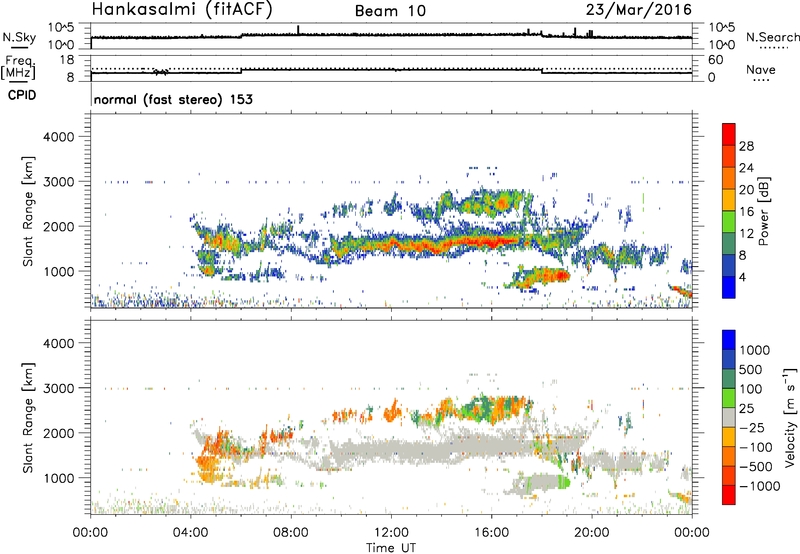This screenshot has height=554, width=800.
Task: Select the 4 label on Power colorbar
Action: pyautogui.click(x=743, y=277)
